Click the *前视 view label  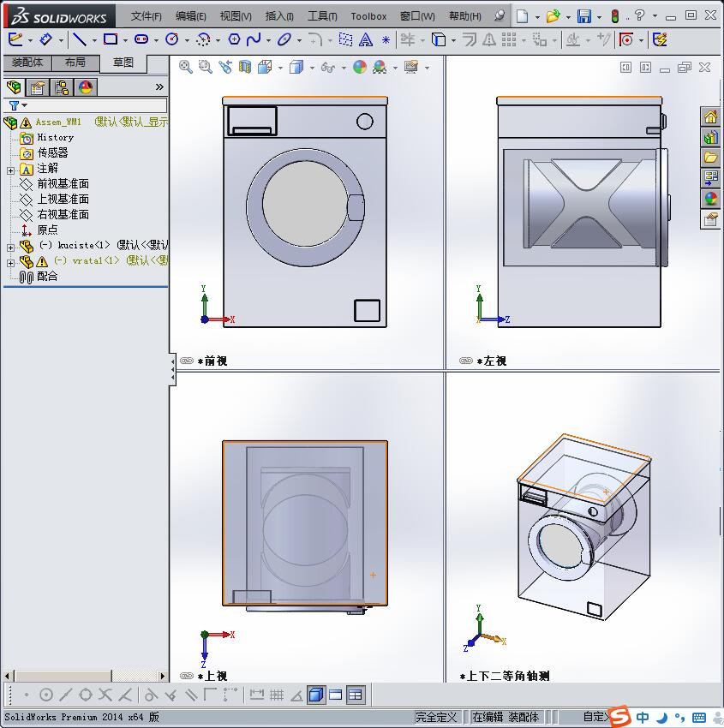pos(212,361)
